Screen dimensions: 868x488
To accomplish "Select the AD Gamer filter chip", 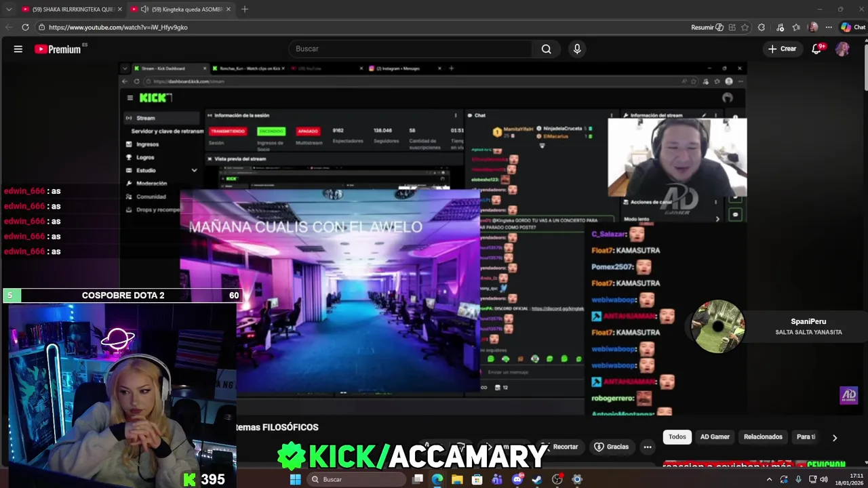I will click(715, 436).
